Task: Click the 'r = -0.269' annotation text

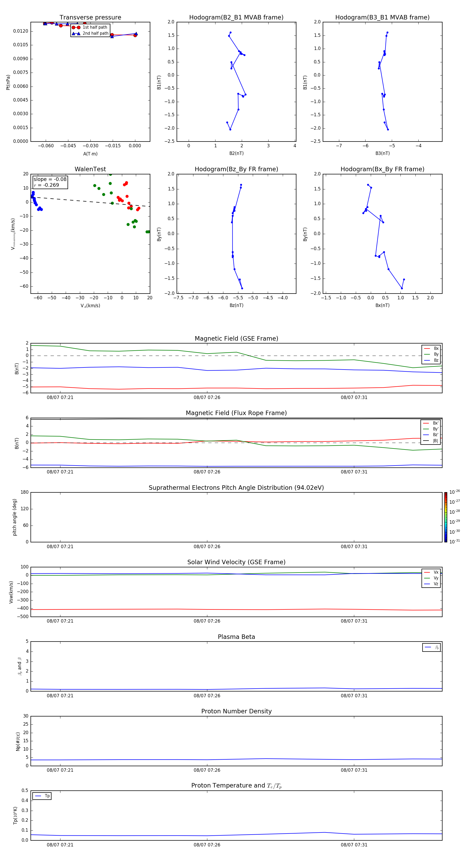Action: (x=47, y=185)
